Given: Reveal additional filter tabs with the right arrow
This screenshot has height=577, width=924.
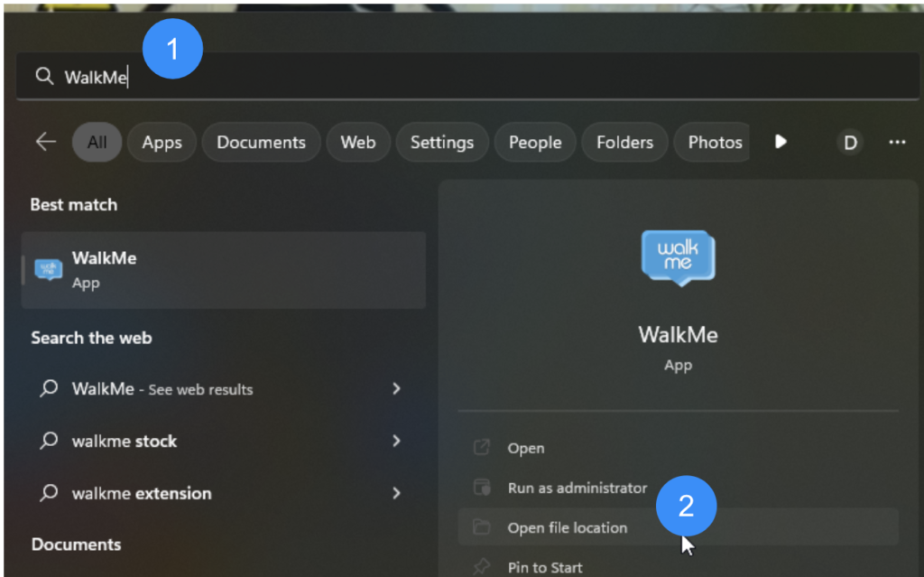Looking at the screenshot, I should click(x=780, y=142).
